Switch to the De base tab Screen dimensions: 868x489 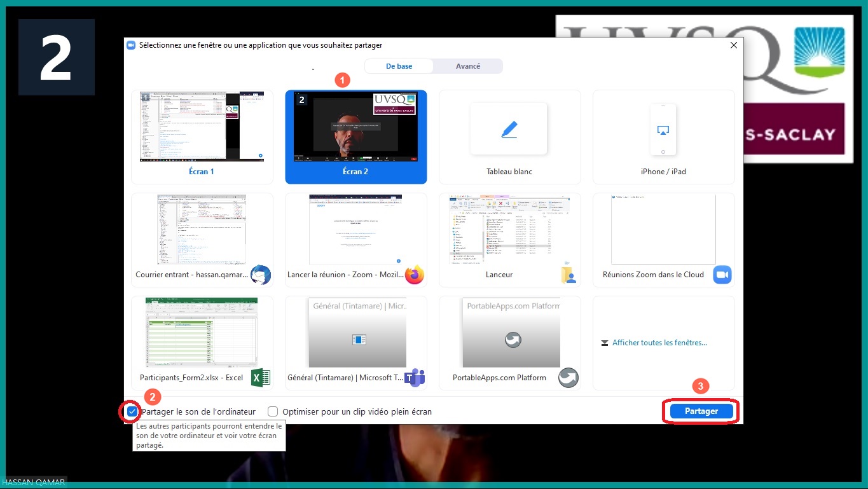(x=399, y=66)
